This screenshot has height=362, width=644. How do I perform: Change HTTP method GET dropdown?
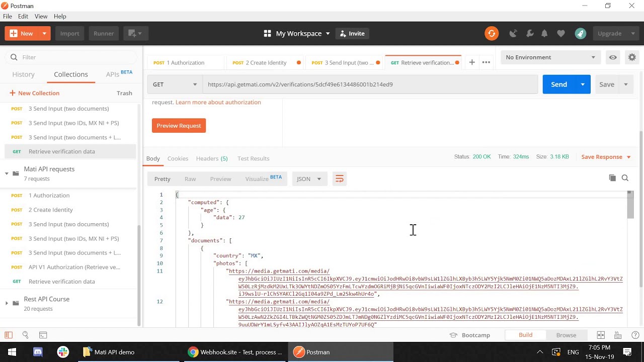(175, 84)
